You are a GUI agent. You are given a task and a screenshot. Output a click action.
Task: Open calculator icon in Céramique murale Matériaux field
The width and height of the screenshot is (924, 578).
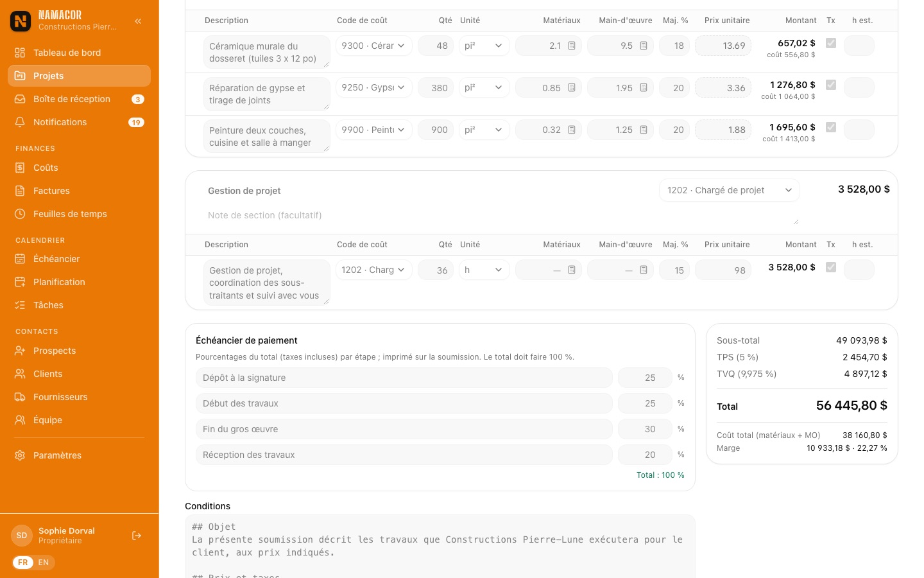pos(572,46)
